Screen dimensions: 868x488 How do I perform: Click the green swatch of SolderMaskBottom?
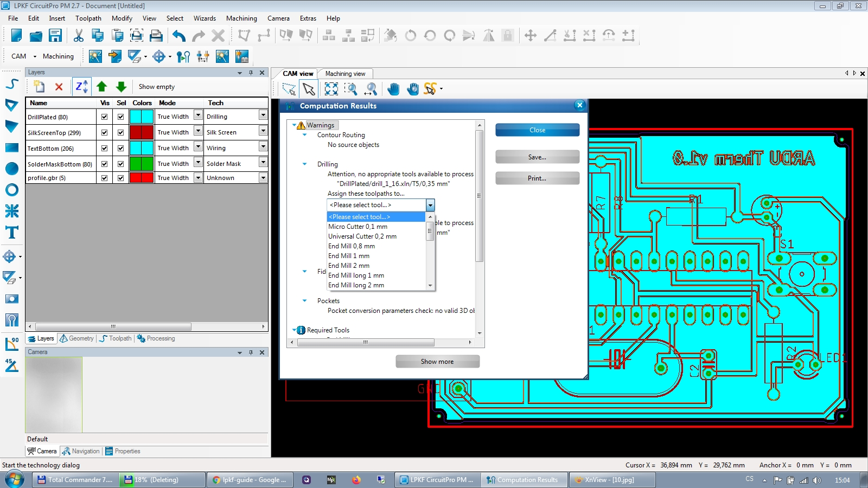click(142, 164)
